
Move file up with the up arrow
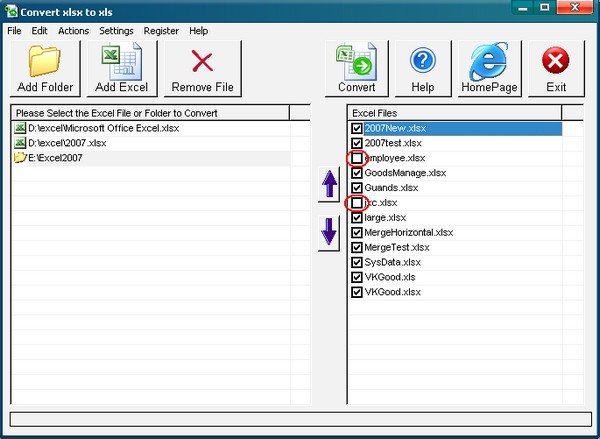[328, 185]
